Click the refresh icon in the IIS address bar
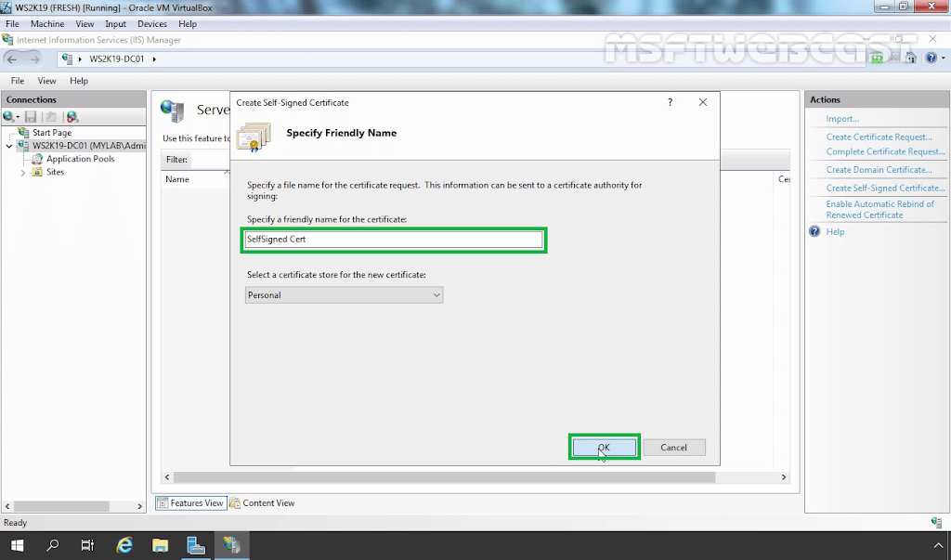The width and height of the screenshot is (951, 560). [877, 59]
